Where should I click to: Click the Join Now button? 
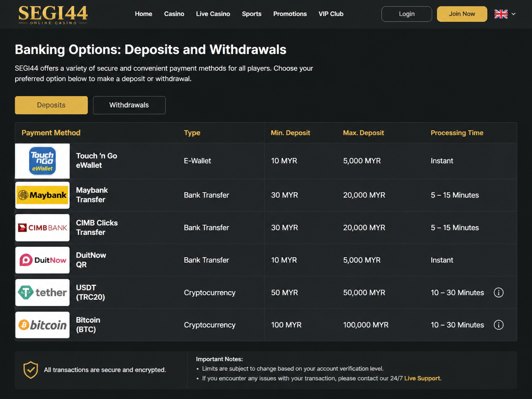pos(462,14)
